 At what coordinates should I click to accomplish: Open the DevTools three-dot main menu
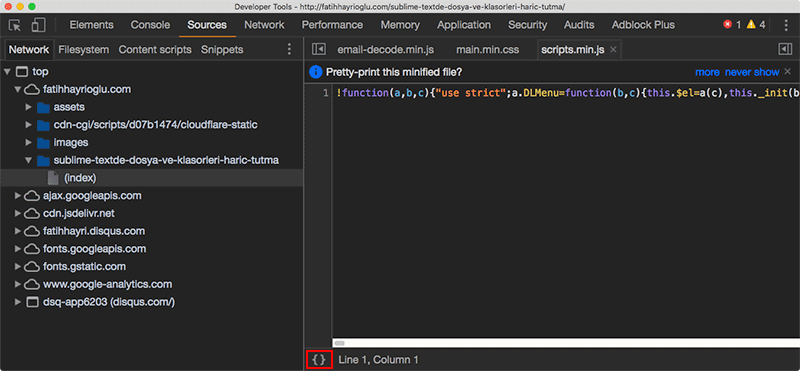pos(786,25)
